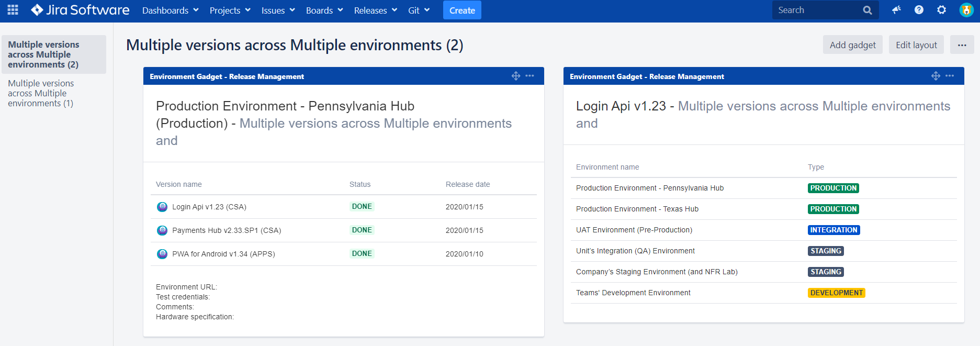Expand the Git dropdown menu

click(x=419, y=10)
